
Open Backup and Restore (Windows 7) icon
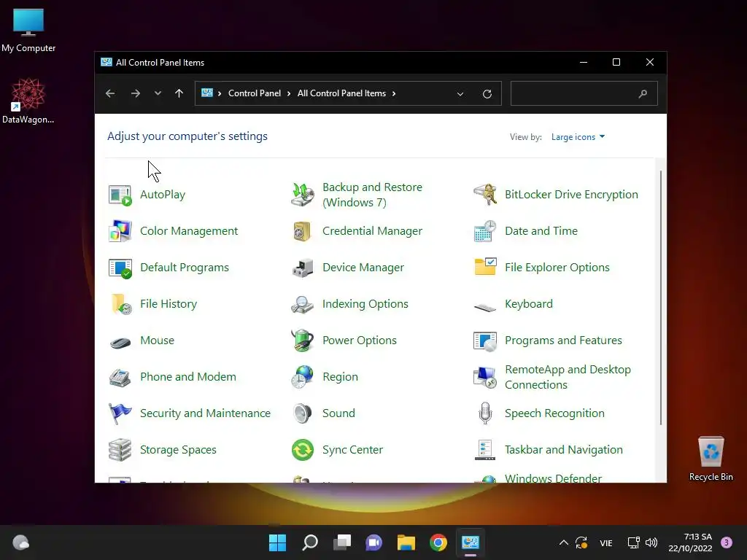[x=303, y=195]
